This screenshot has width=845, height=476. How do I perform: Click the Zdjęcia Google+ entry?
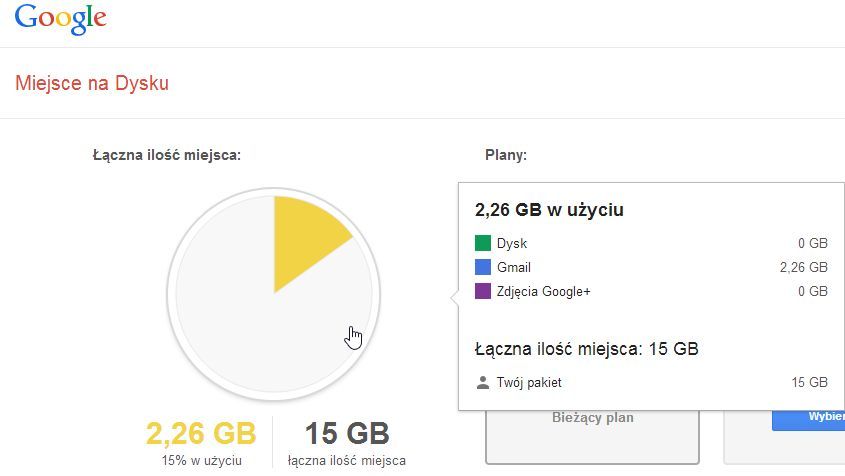click(x=543, y=292)
